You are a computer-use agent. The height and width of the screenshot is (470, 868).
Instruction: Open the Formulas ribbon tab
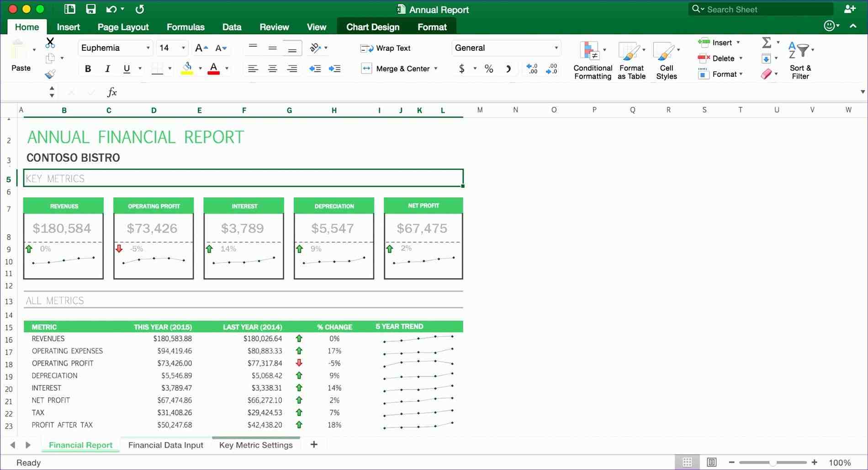coord(185,27)
